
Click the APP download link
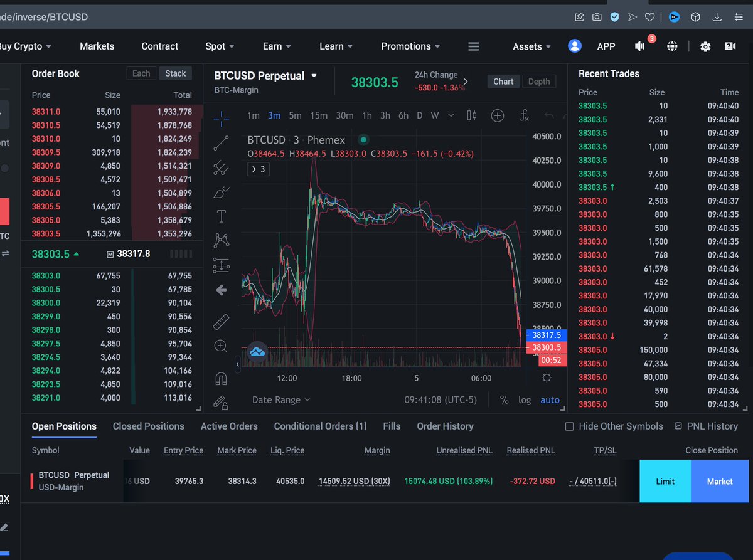(x=606, y=46)
